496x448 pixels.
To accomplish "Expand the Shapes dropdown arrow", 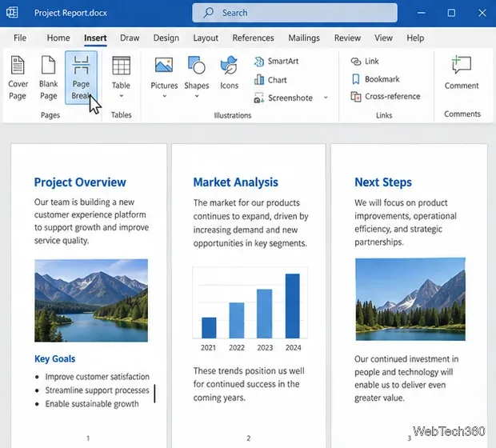I will click(x=197, y=96).
